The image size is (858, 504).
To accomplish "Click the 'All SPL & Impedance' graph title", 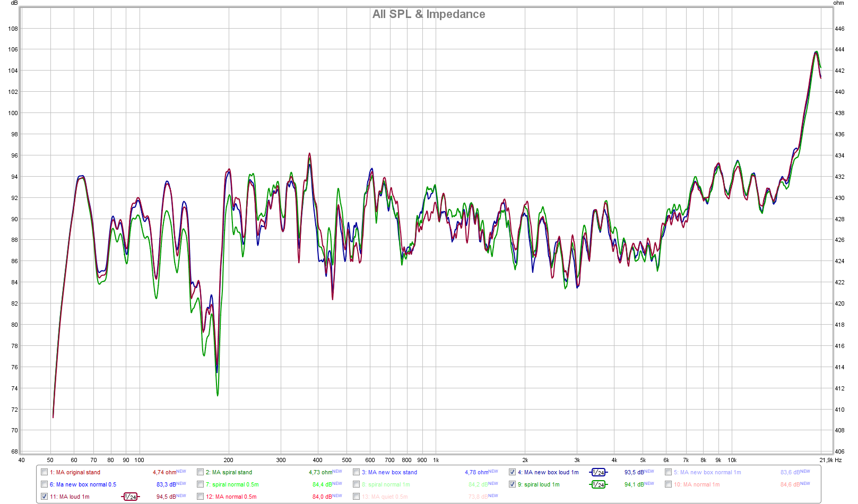I will coord(429,14).
